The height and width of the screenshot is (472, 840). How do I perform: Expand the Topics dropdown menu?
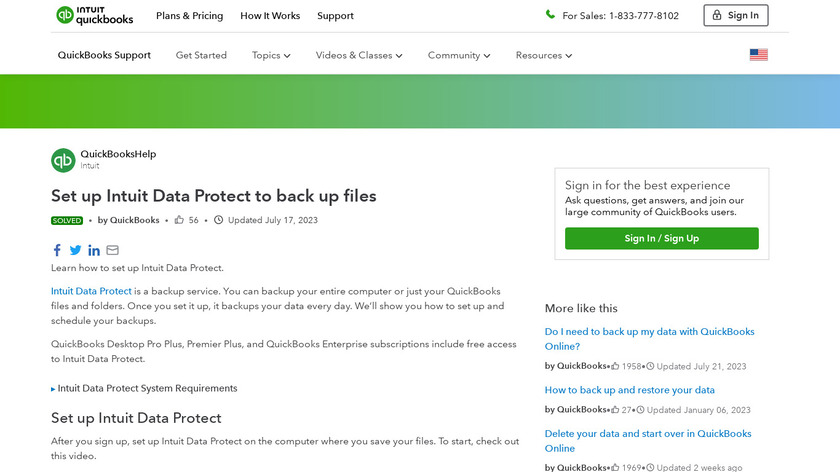point(271,55)
